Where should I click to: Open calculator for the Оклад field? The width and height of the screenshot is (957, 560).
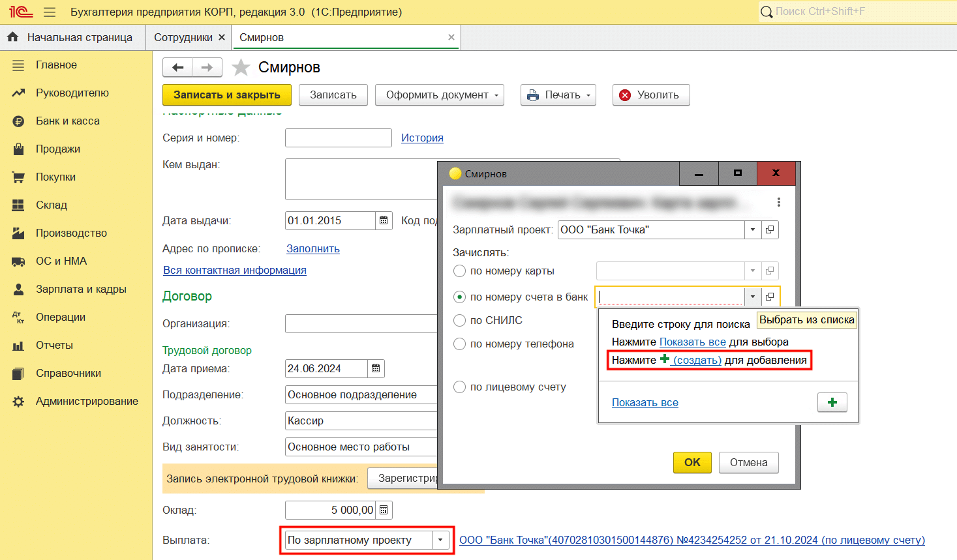tap(384, 510)
